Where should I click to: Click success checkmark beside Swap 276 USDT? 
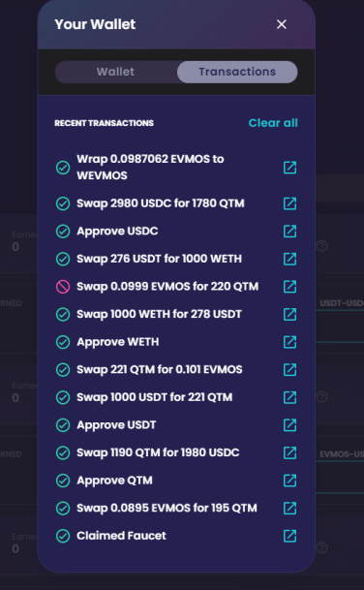[x=63, y=259]
